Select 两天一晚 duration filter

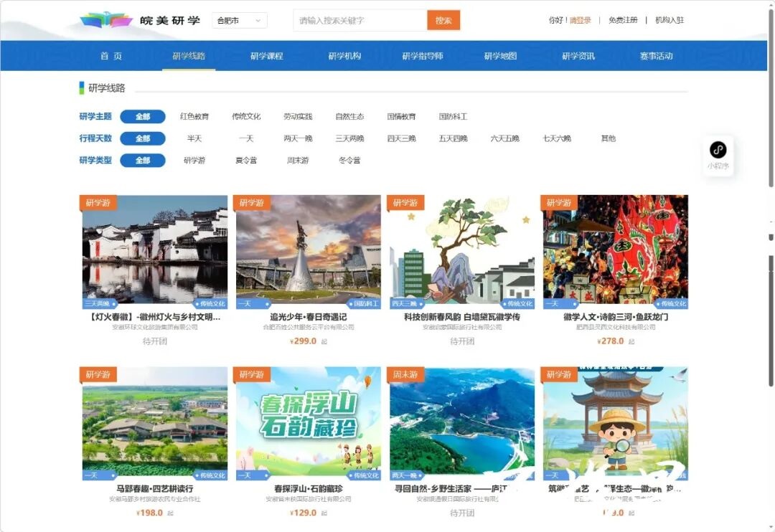[x=298, y=138]
